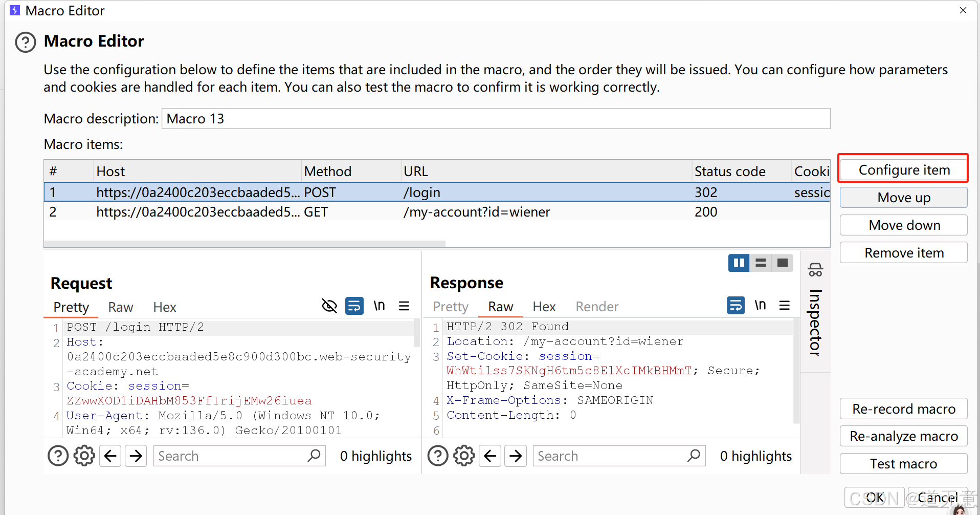The height and width of the screenshot is (515, 980).
Task: Switch Response view to Hex tab
Action: point(544,307)
